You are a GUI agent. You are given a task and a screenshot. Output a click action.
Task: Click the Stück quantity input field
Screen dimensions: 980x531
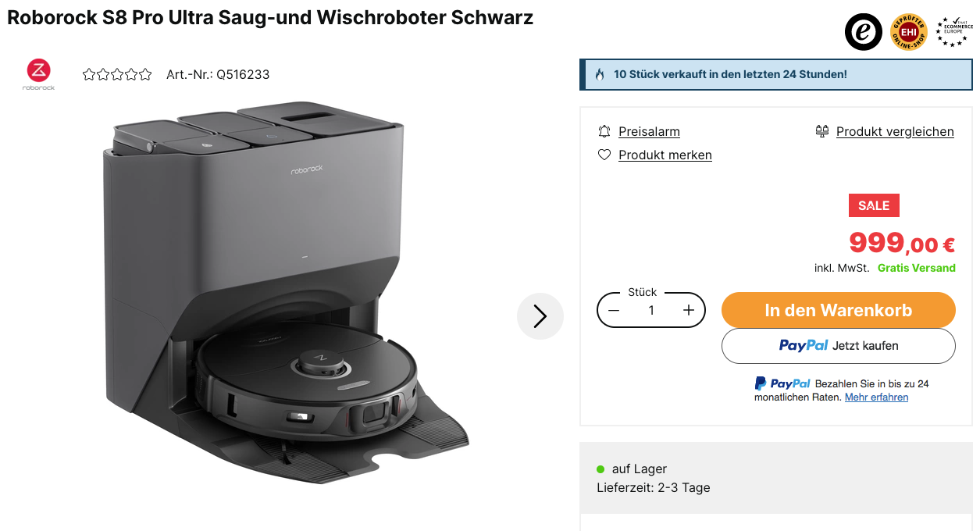(651, 311)
